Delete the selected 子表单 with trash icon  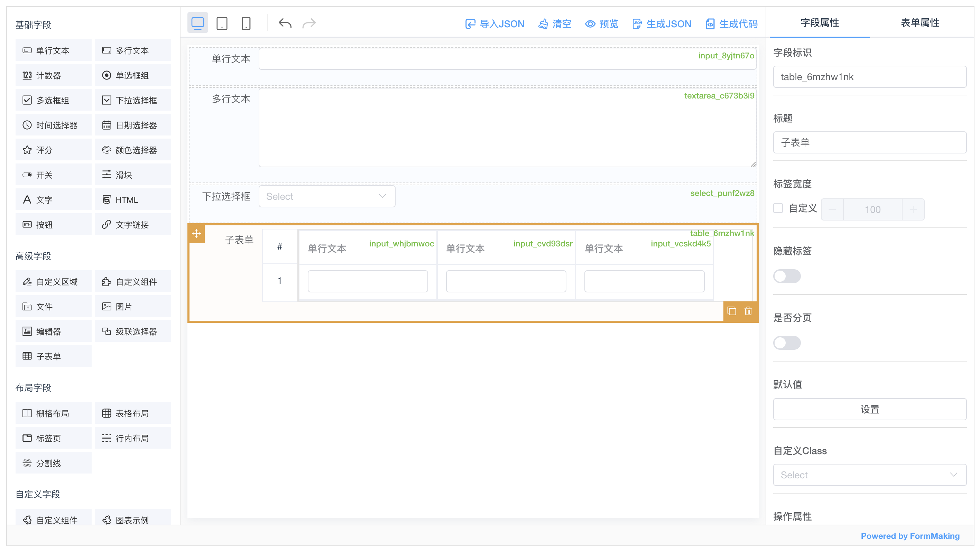pos(748,311)
